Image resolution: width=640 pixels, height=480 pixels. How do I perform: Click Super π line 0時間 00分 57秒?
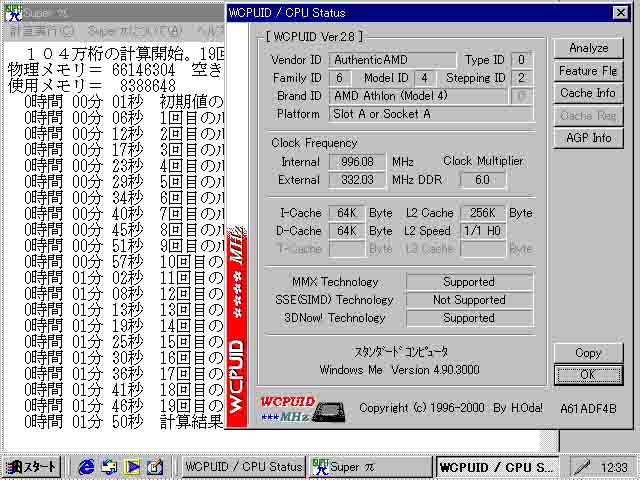click(x=124, y=262)
